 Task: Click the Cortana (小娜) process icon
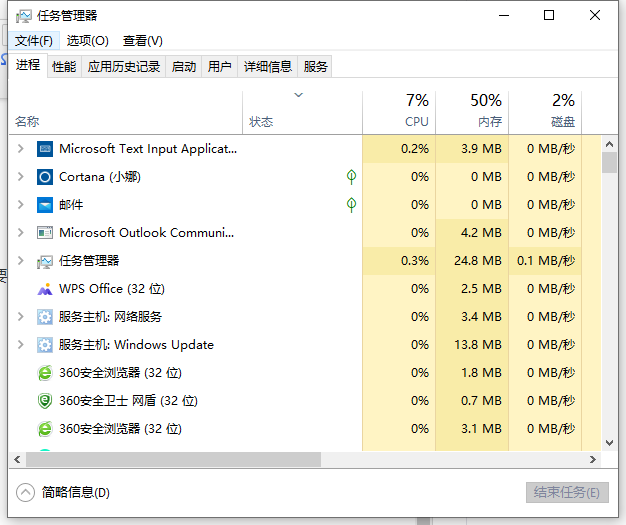coord(45,177)
